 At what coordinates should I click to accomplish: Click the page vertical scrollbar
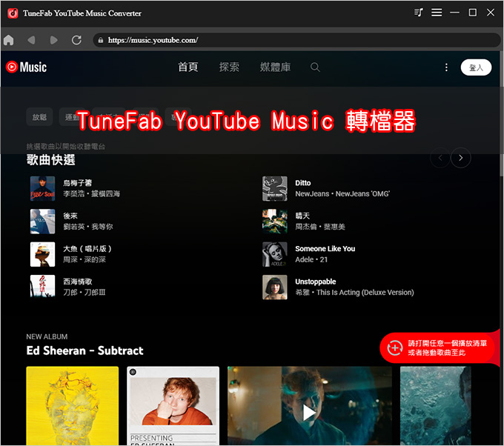(502, 114)
